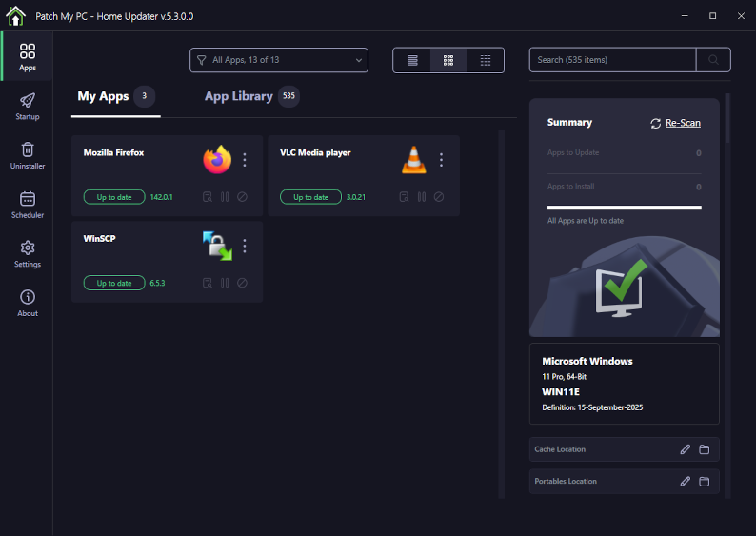
Task: Click the VLC version 3.0.21 text
Action: [x=356, y=197]
